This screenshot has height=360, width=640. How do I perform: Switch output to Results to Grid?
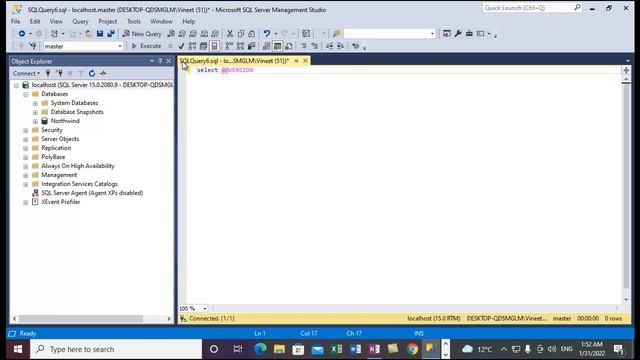tap(278, 46)
